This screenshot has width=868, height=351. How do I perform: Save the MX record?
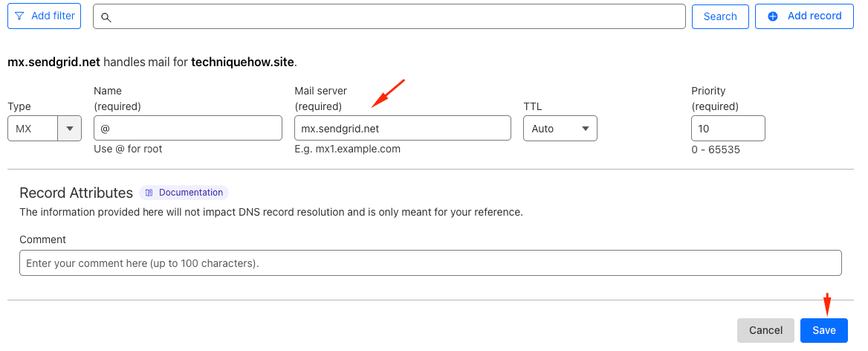click(x=823, y=330)
